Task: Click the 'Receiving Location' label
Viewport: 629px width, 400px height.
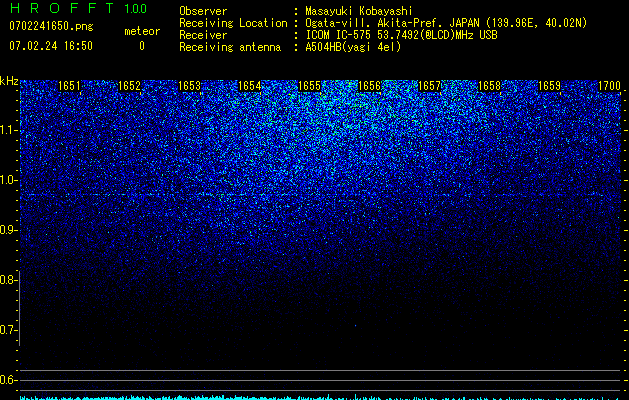Action: coord(233,23)
